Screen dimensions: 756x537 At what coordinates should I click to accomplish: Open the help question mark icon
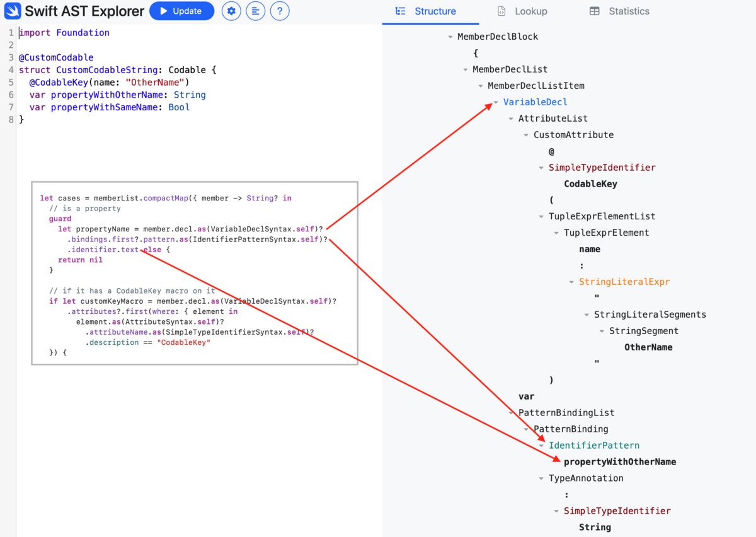[280, 11]
